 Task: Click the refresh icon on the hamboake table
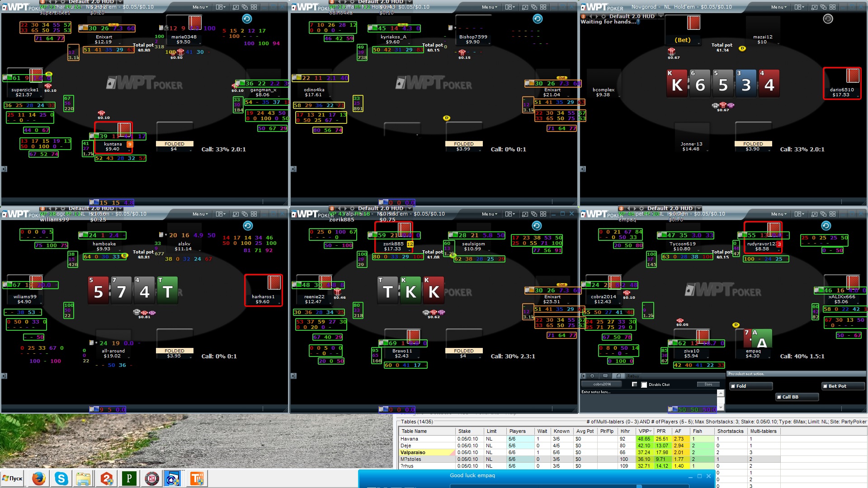247,225
